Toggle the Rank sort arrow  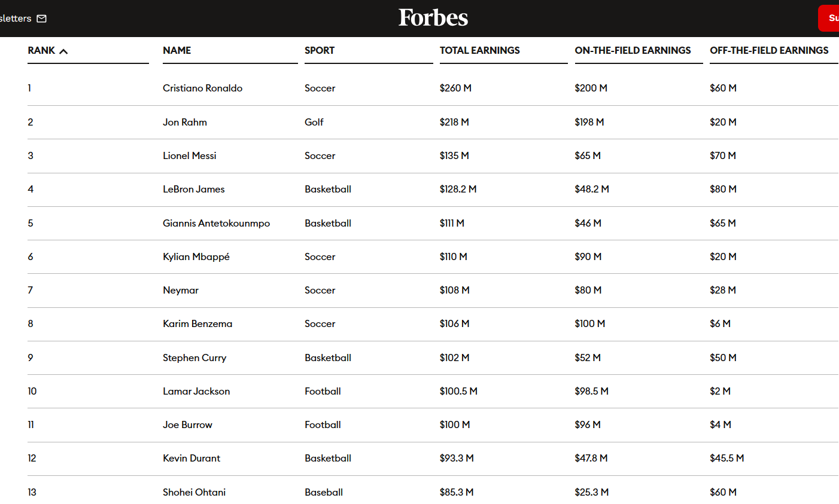click(x=63, y=51)
